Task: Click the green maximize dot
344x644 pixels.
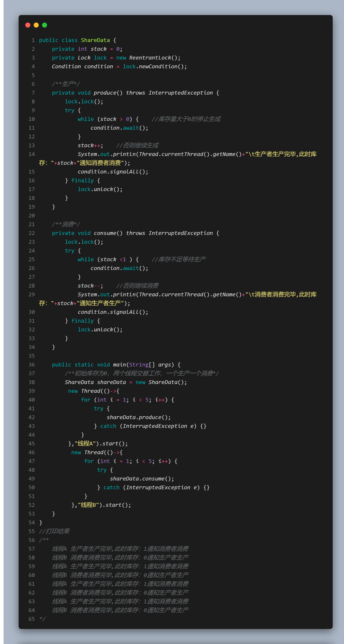Action: click(45, 25)
